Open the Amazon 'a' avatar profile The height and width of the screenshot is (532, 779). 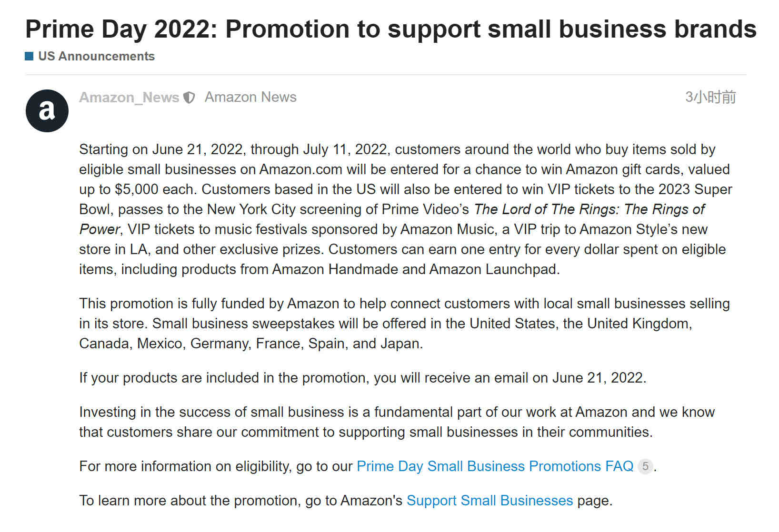(47, 111)
